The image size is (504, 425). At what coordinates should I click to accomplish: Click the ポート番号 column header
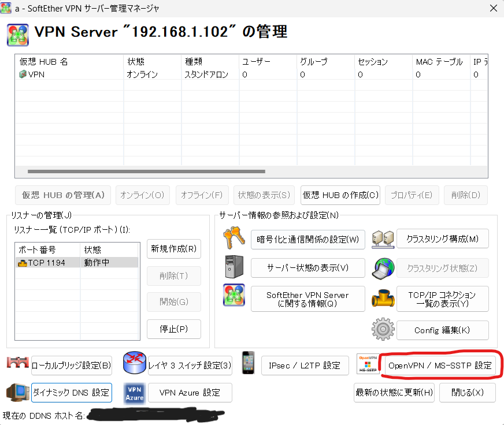pyautogui.click(x=47, y=249)
